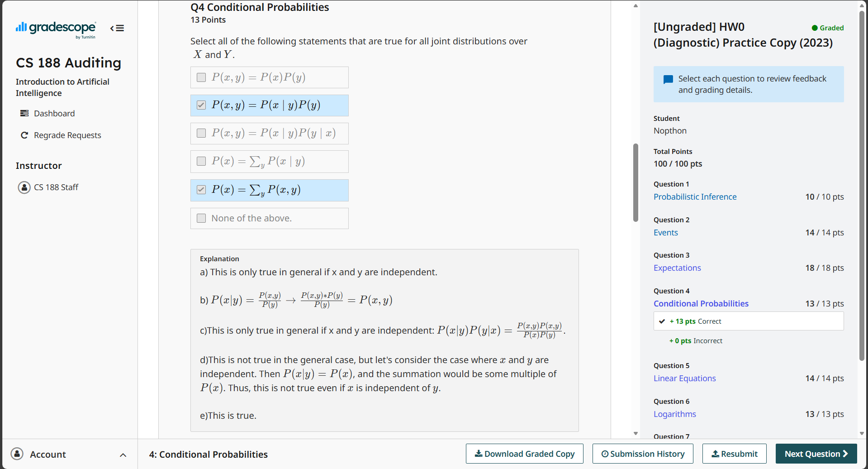Go to the Next Question
The height and width of the screenshot is (469, 868).
coord(816,454)
